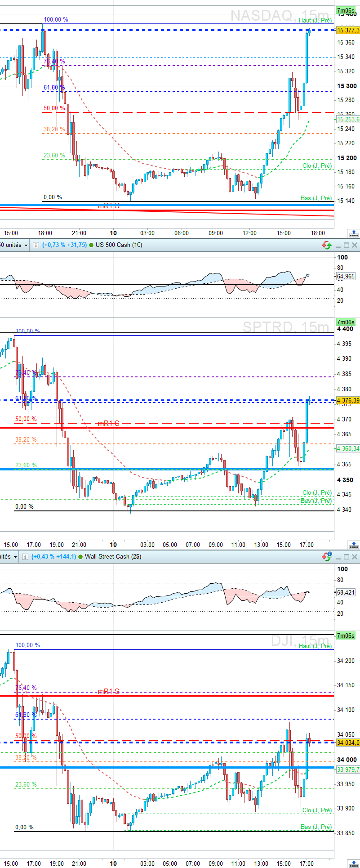This screenshot has height=868, width=360.
Task: Select NASDAQ Fibonacci 23,60 % label
Action: pos(54,156)
